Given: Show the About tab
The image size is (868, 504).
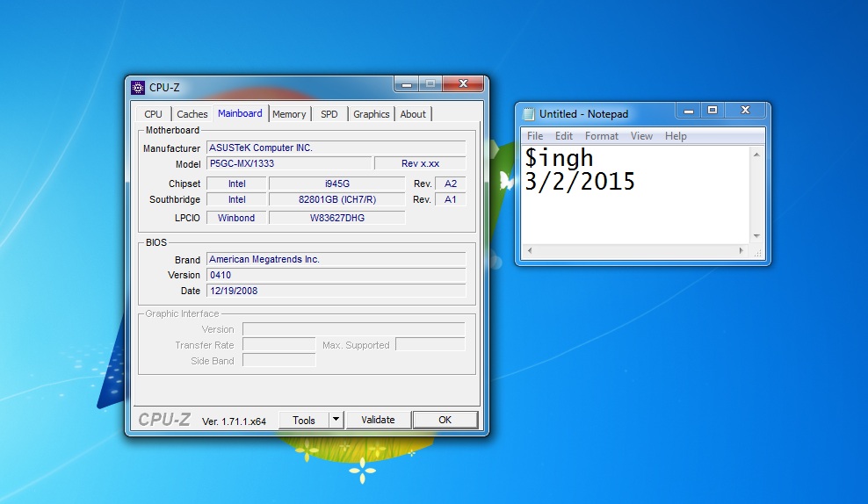Looking at the screenshot, I should [x=413, y=114].
